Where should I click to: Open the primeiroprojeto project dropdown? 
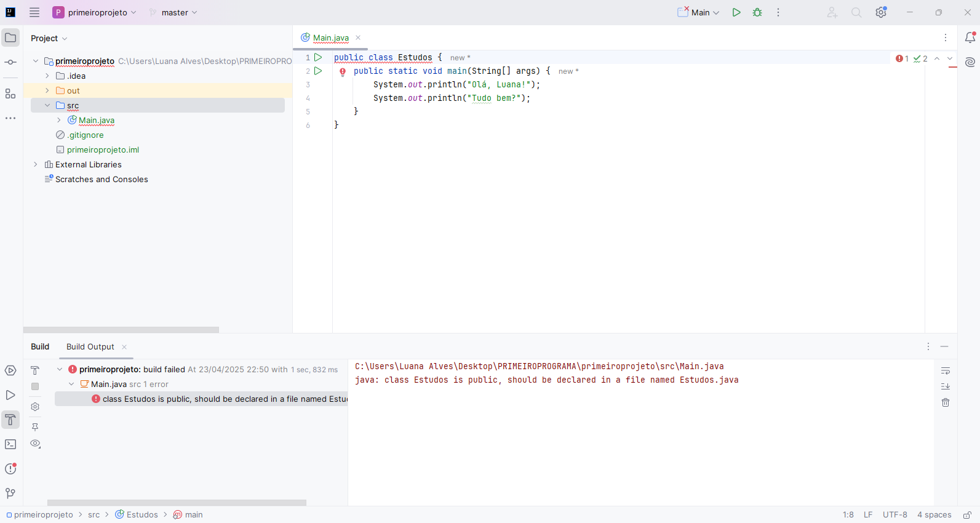(95, 12)
